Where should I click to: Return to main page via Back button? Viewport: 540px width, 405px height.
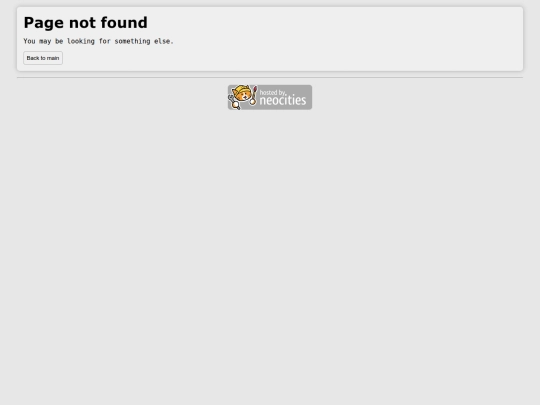pyautogui.click(x=43, y=58)
